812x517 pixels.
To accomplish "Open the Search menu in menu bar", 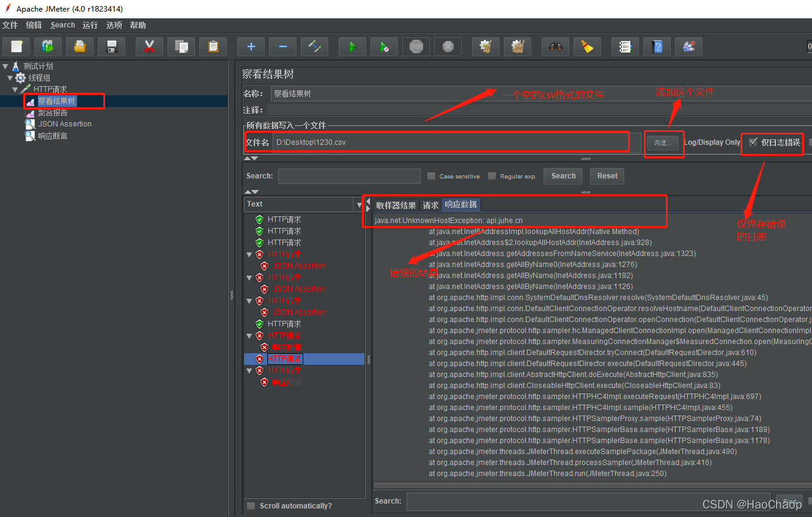I will (62, 25).
